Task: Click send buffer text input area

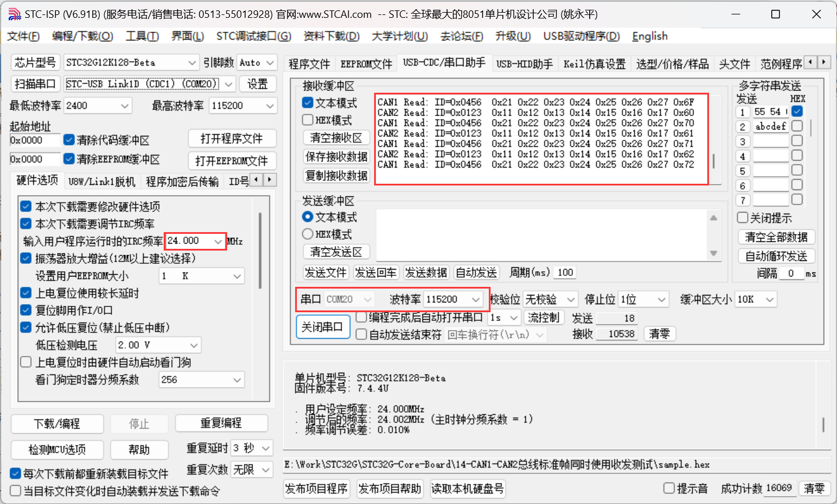Action: pos(542,236)
